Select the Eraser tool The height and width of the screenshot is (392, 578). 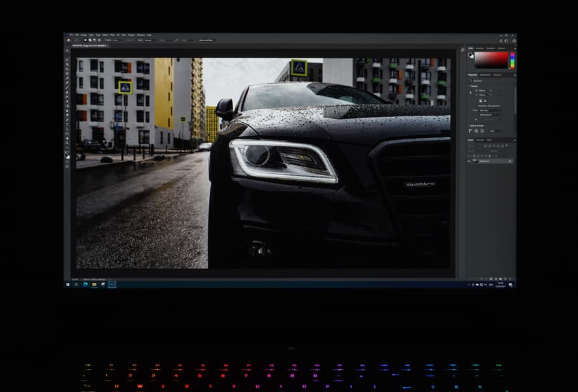tap(67, 102)
